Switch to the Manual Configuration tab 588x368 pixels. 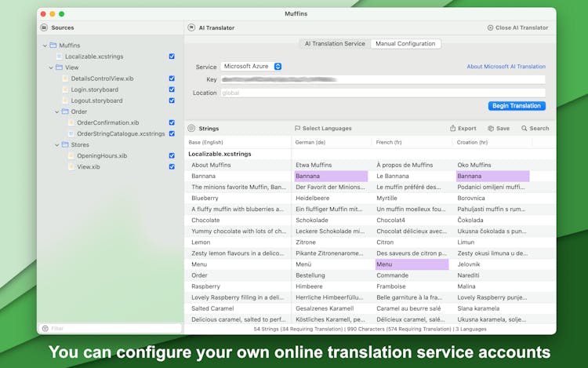click(x=405, y=43)
